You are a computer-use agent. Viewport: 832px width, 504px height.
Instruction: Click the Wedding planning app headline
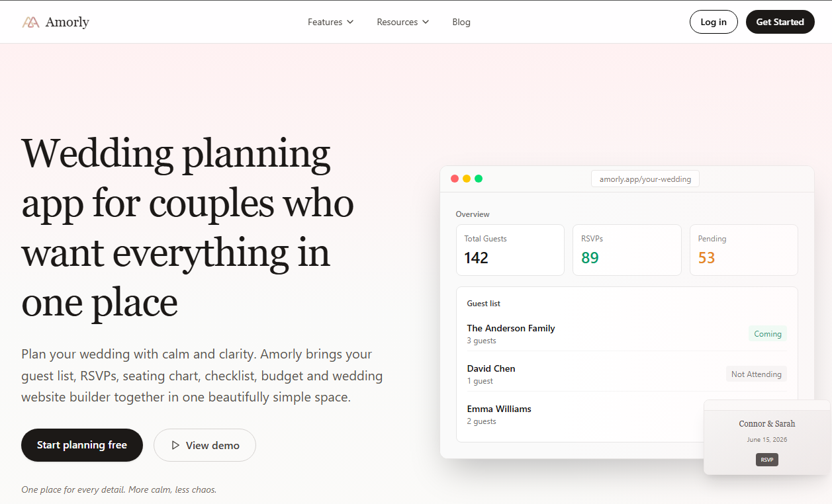click(x=188, y=228)
